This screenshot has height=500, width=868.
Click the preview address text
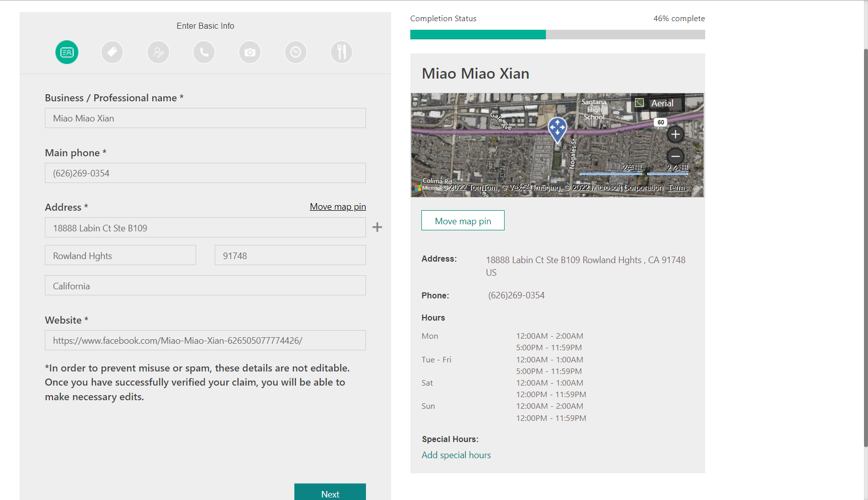pos(585,266)
